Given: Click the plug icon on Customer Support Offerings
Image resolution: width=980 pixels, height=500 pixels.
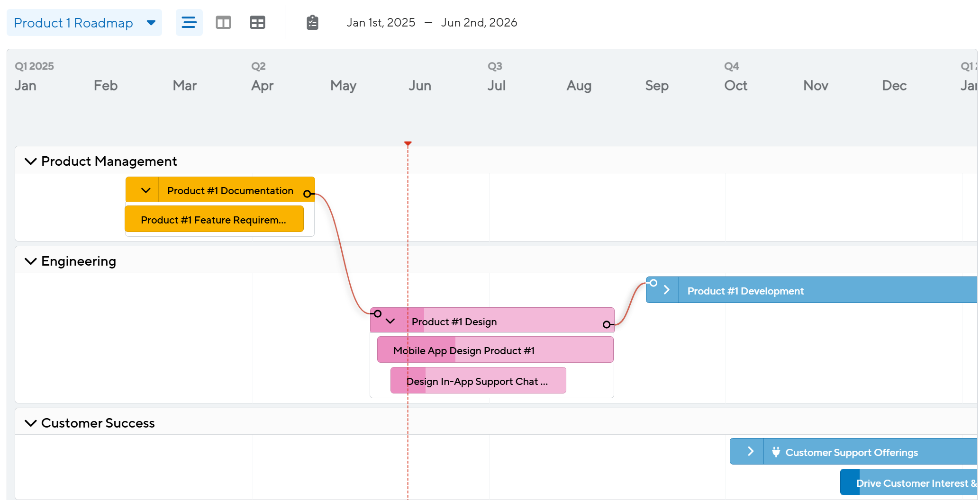Looking at the screenshot, I should click(x=776, y=452).
